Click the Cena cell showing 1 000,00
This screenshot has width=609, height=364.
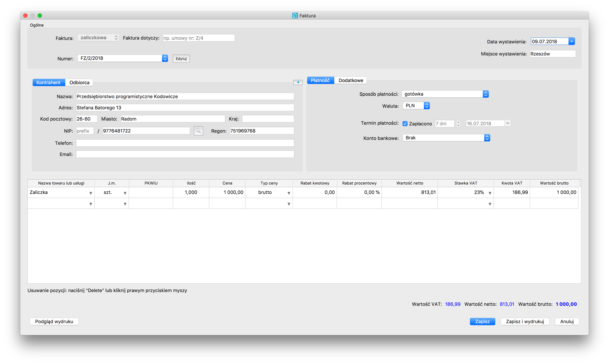click(x=227, y=192)
